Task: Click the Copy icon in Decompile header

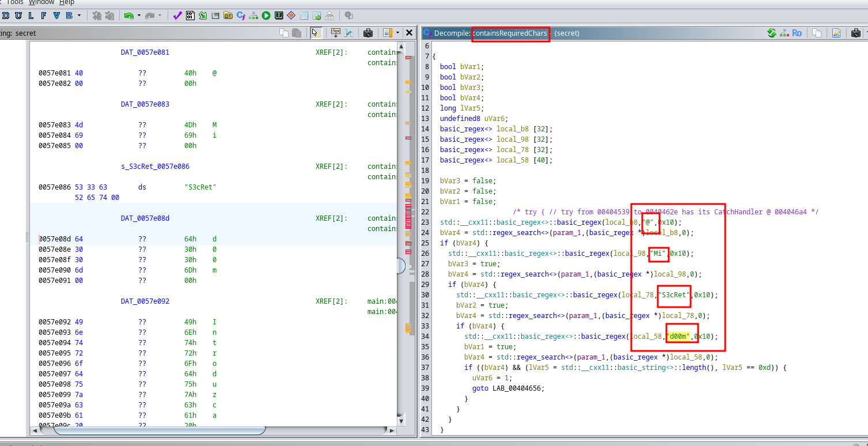Action: tap(817, 33)
